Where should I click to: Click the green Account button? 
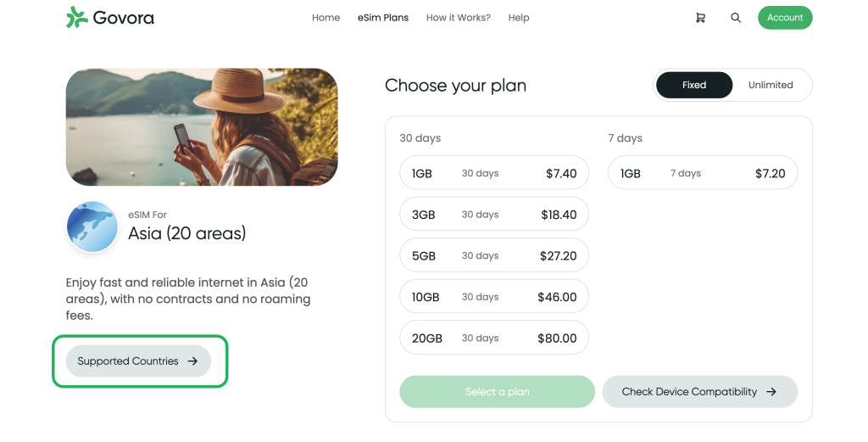point(785,18)
